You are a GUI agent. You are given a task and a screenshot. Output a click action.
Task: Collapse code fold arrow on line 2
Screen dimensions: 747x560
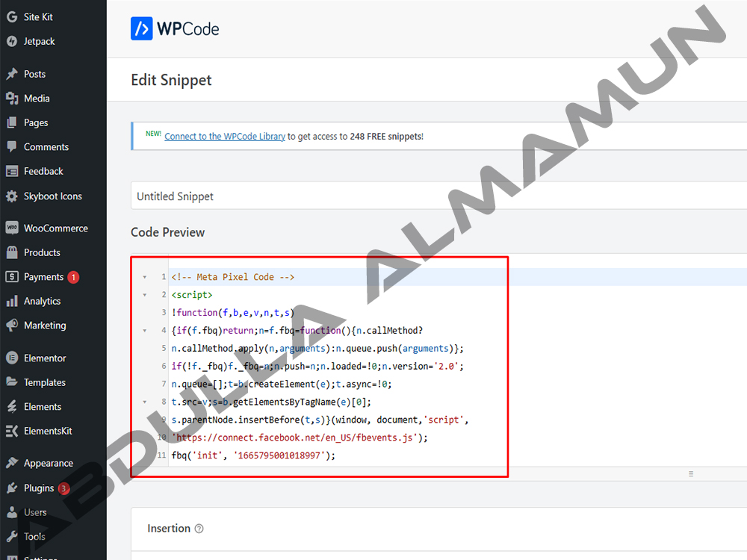(x=144, y=295)
